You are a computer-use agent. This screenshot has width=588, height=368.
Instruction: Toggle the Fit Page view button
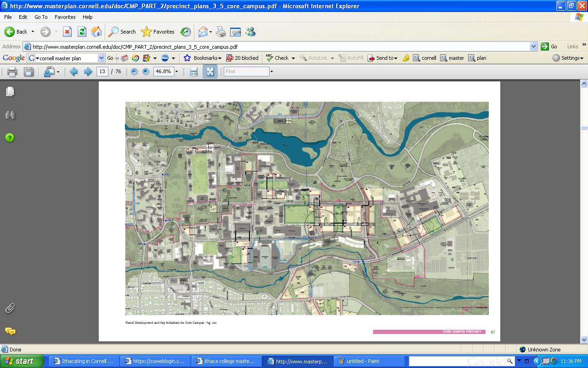tap(210, 72)
